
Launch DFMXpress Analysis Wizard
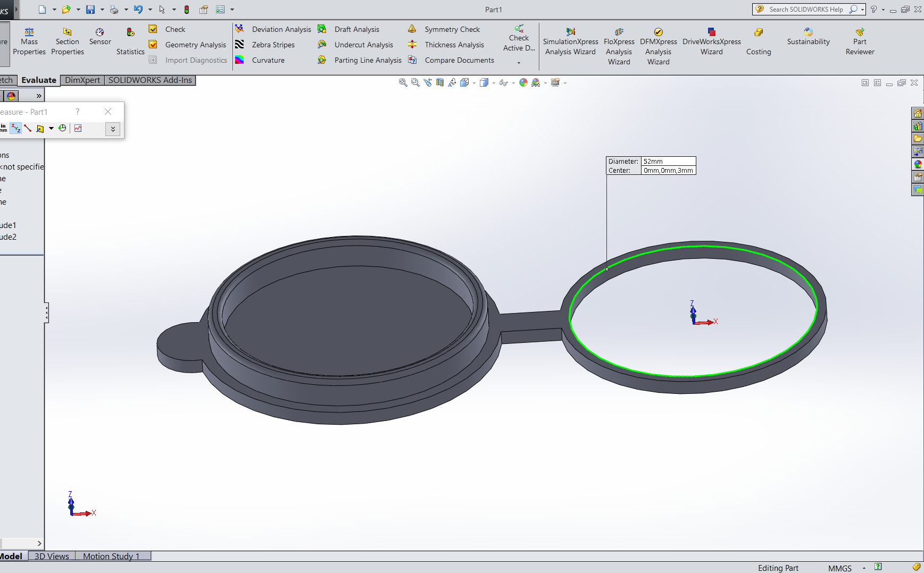coord(659,46)
